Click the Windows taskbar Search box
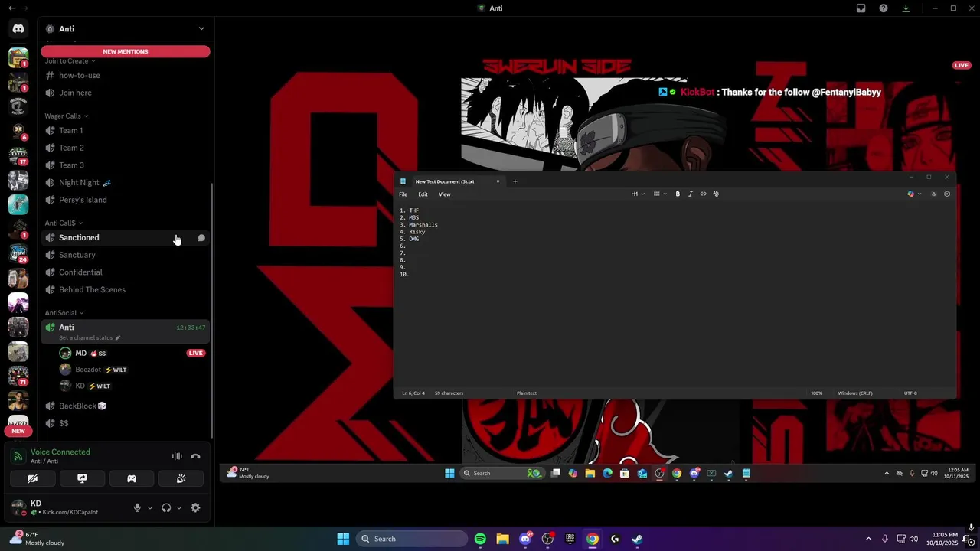980x551 pixels. [413, 539]
